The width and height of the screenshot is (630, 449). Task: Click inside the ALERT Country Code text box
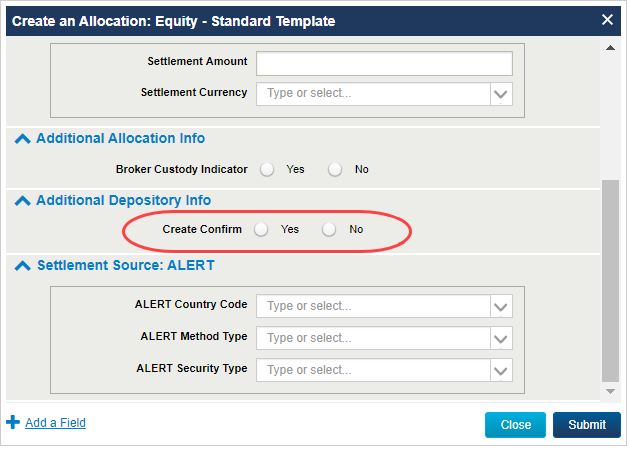374,306
